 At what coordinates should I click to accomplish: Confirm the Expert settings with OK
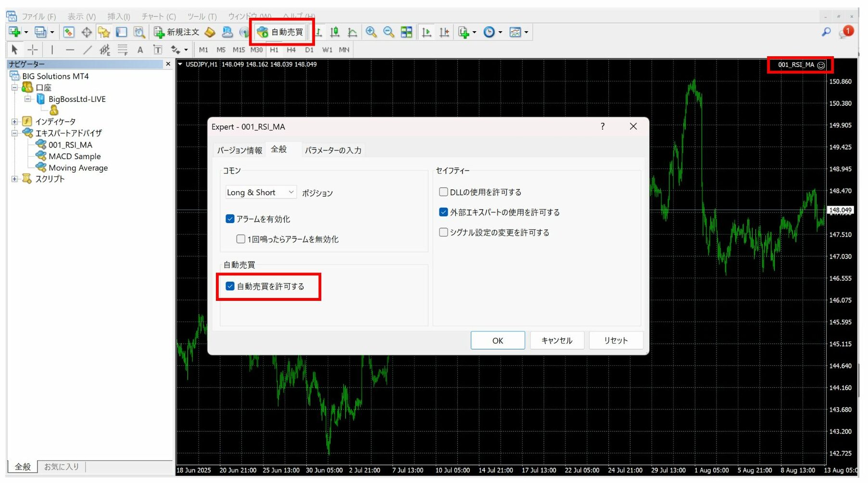coord(498,340)
